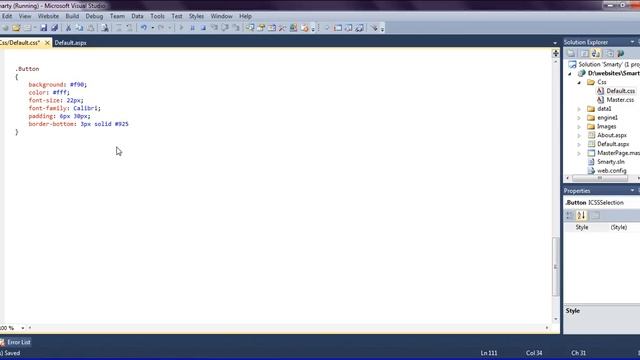The image size is (640, 360).
Task: Click the 'border-bottom' property in the code
Action: (x=52, y=124)
